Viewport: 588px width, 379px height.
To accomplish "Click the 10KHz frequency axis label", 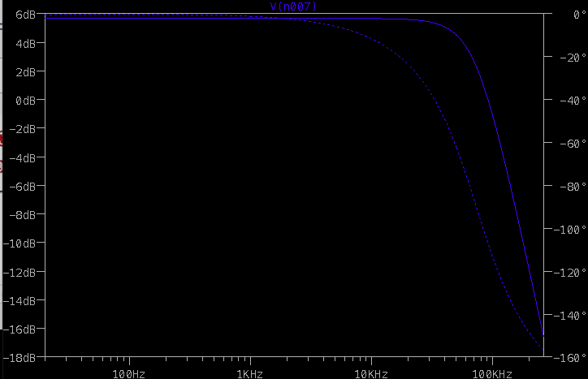I will 371,374.
